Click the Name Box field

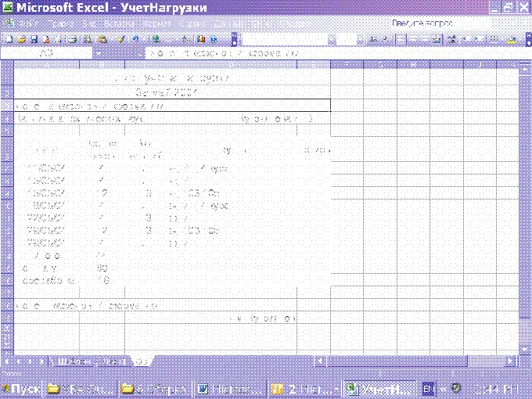pos(46,53)
